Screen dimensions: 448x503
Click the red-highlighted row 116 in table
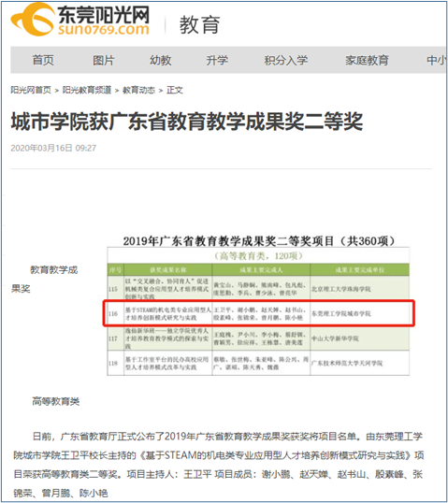click(x=259, y=313)
